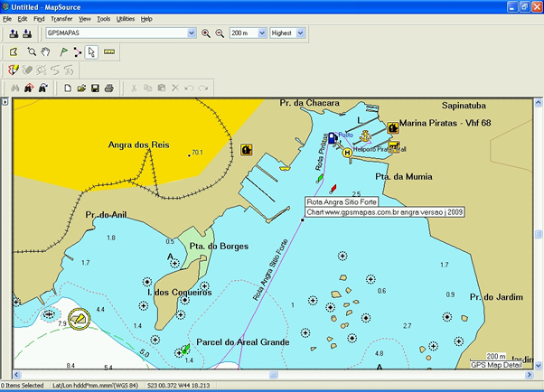Activate the Zoom tool
This screenshot has height=392, width=544.
pyautogui.click(x=32, y=51)
